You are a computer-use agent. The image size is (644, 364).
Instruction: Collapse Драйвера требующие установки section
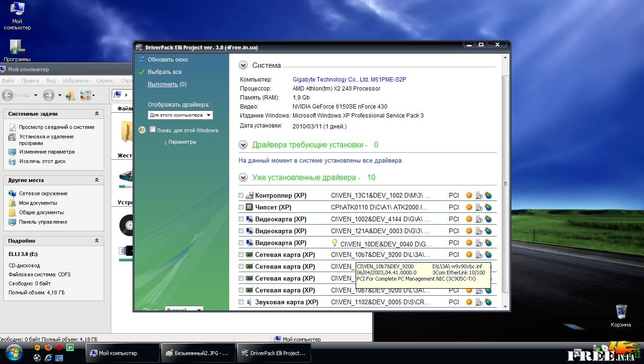click(x=243, y=145)
